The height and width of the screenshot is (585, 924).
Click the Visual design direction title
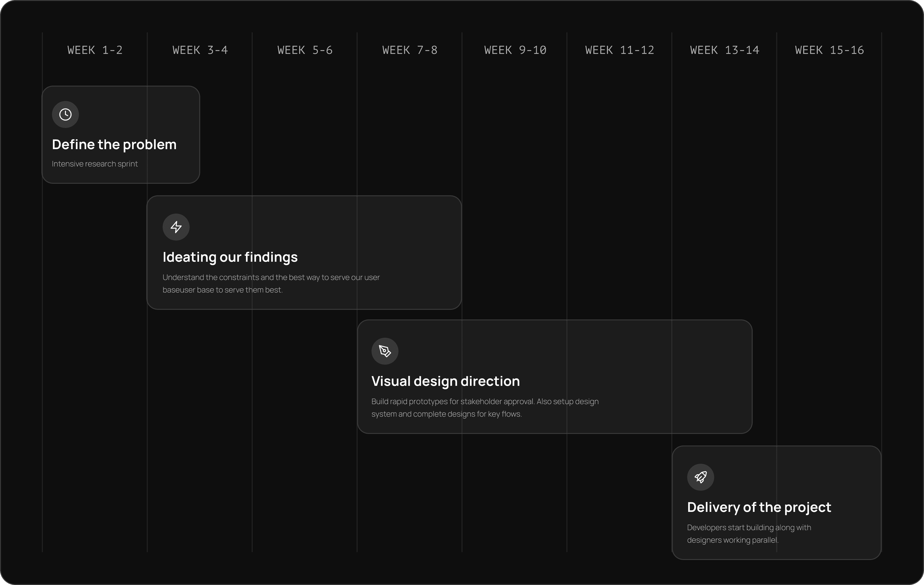click(445, 381)
